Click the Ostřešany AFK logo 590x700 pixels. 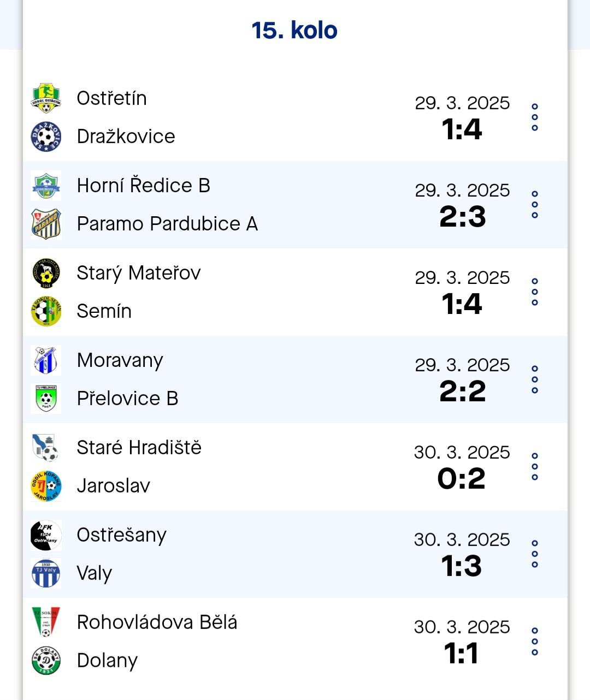(46, 535)
